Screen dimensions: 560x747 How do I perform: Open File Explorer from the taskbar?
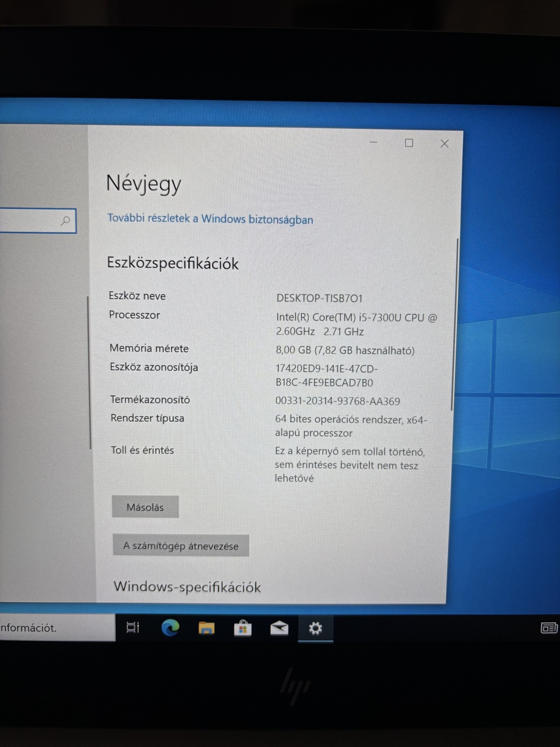click(x=206, y=628)
